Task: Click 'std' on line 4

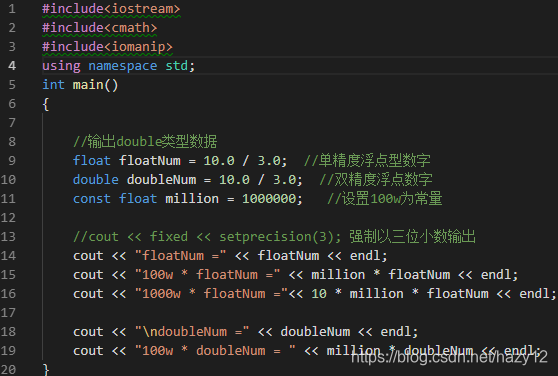Action: coord(176,66)
